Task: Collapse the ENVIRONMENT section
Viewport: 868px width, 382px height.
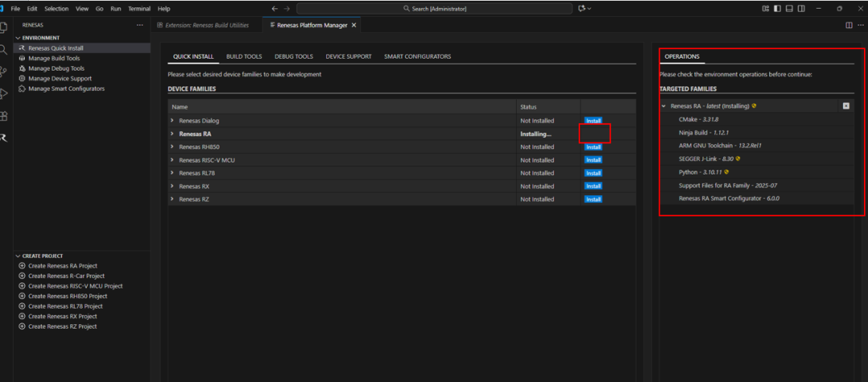Action: click(x=18, y=38)
